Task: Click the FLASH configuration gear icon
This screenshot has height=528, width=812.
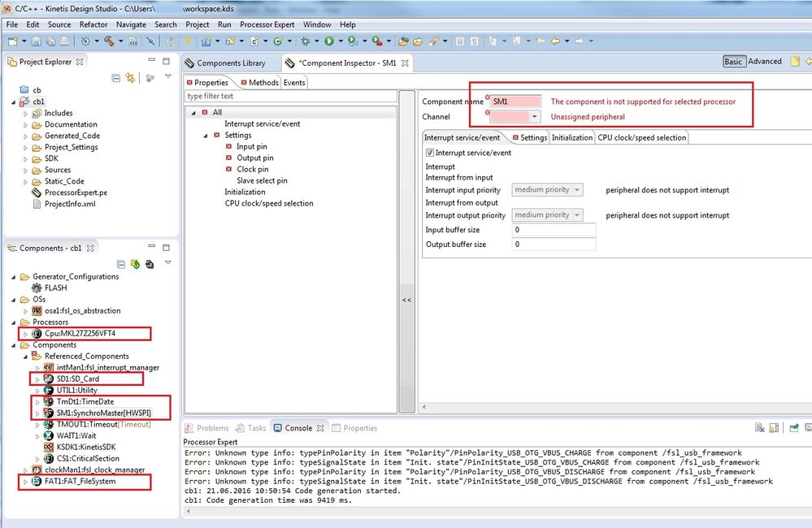Action: pos(37,288)
